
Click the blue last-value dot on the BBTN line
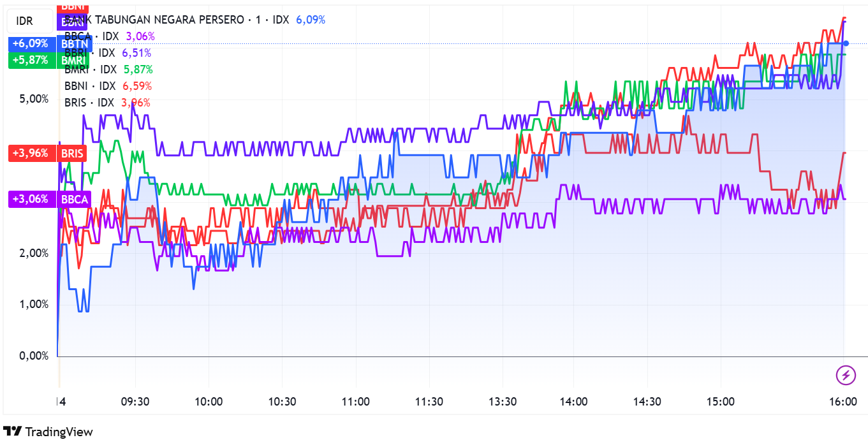click(846, 43)
